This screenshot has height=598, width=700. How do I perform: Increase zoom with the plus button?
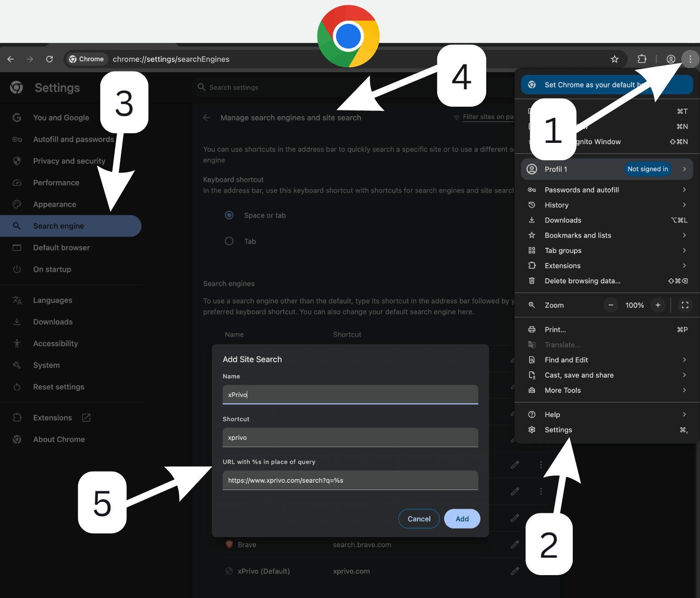[658, 305]
